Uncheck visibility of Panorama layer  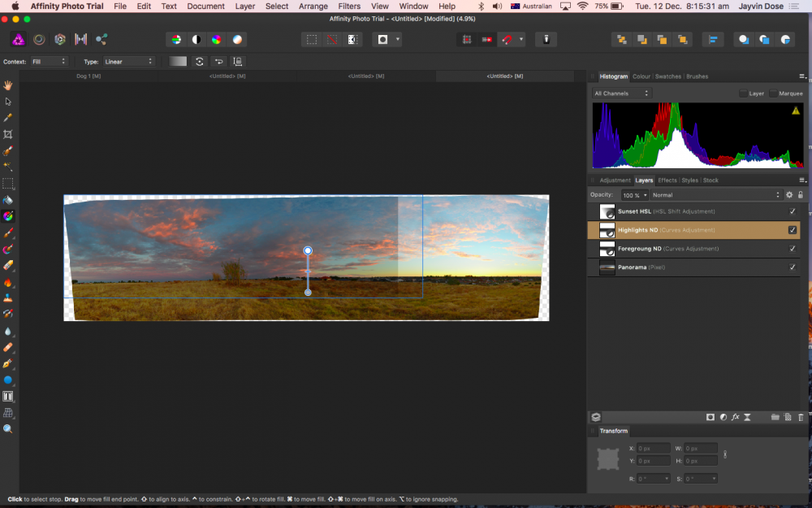pos(793,267)
